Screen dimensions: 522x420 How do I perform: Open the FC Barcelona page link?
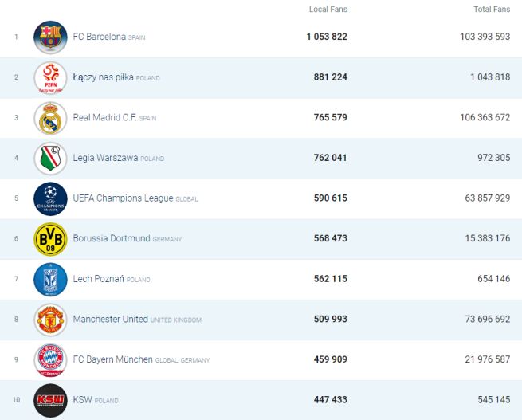(99, 37)
